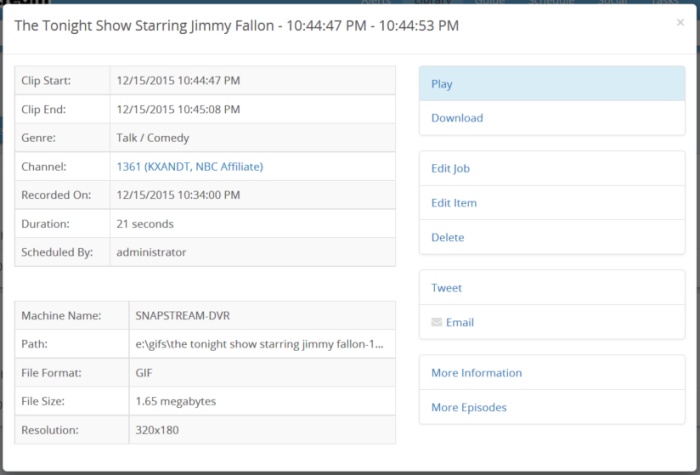Click the Path: label
The height and width of the screenshot is (475, 700).
click(34, 344)
